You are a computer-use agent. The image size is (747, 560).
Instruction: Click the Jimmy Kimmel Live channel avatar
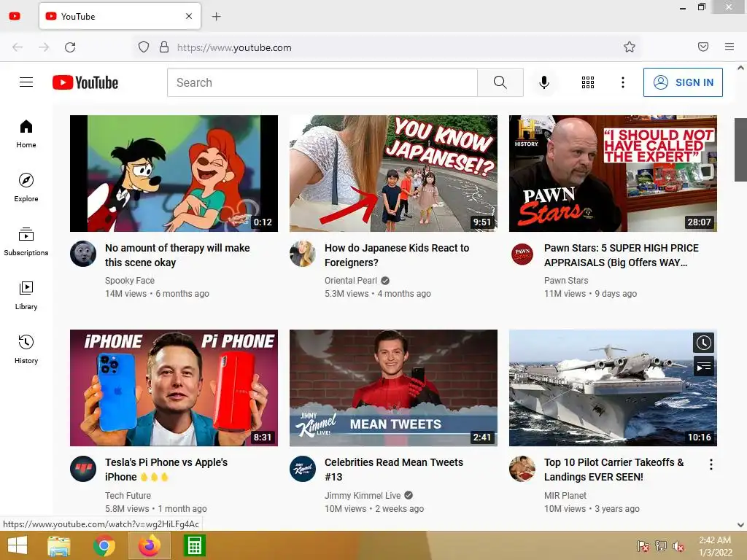[x=303, y=469]
